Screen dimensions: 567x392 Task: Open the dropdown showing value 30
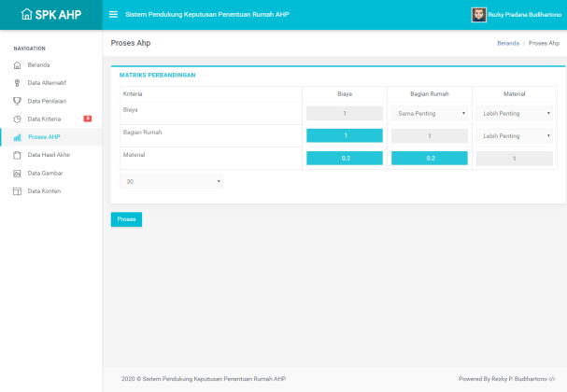click(x=171, y=182)
